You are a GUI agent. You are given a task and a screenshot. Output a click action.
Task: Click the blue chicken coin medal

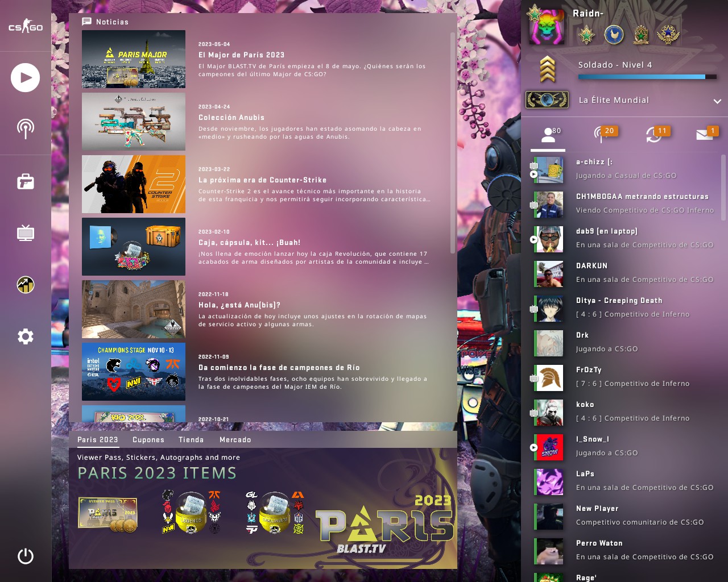tap(614, 35)
